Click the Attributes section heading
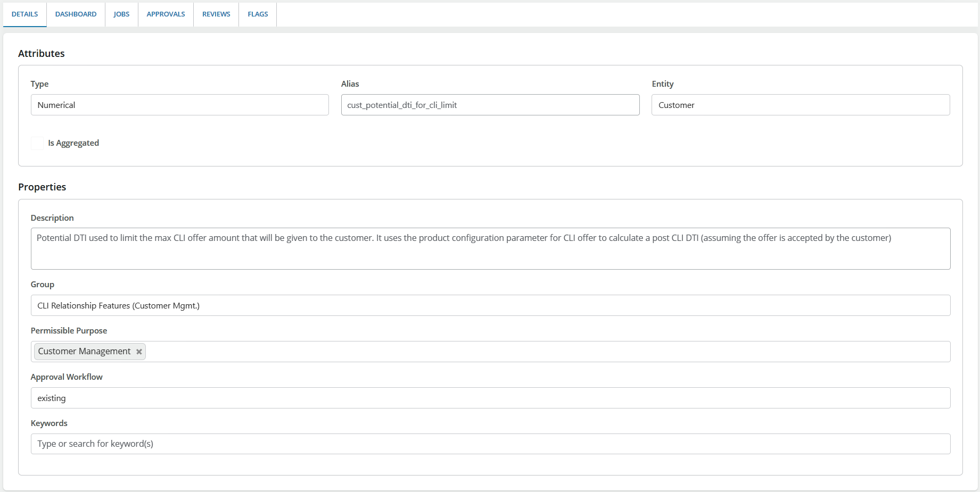This screenshot has width=980, height=492. (42, 54)
